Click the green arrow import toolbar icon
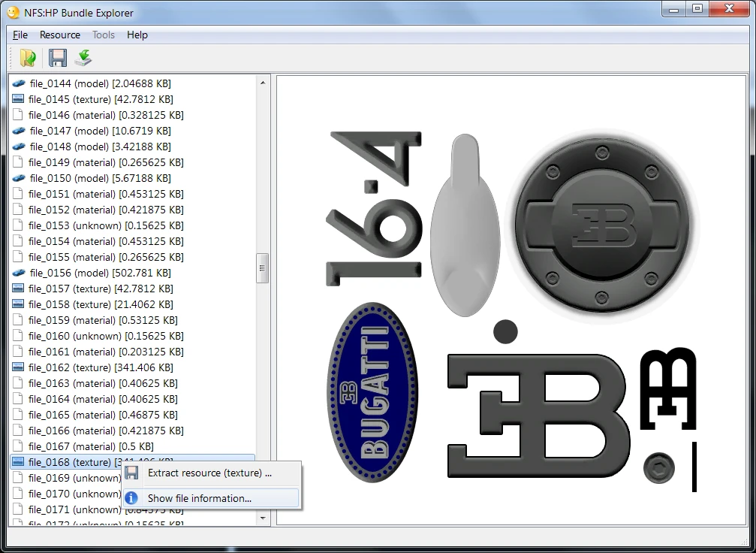This screenshot has height=553, width=756. pos(83,57)
